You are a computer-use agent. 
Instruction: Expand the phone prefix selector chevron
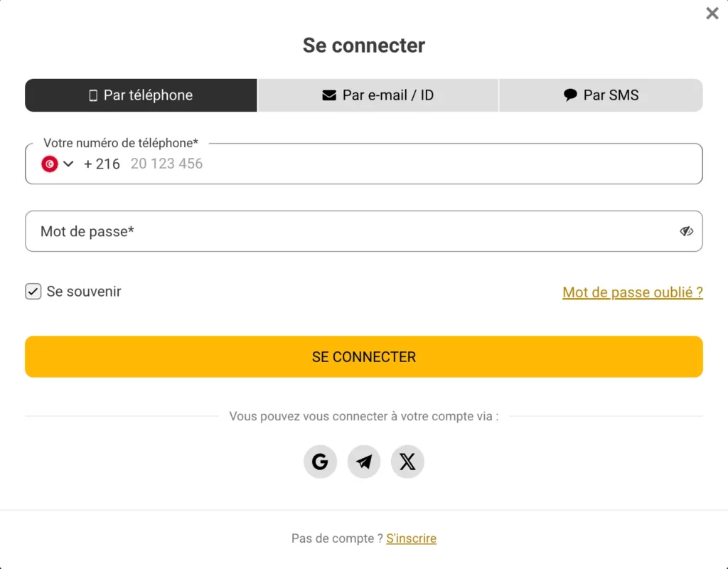click(x=68, y=164)
